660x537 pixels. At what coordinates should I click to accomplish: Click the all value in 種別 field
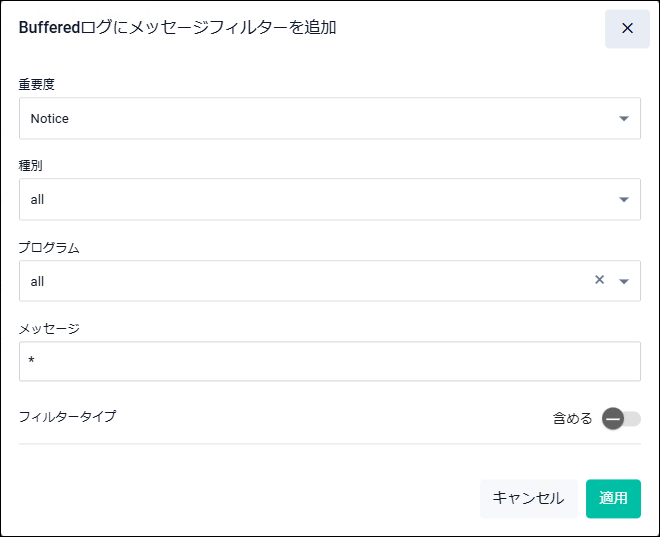(x=38, y=199)
